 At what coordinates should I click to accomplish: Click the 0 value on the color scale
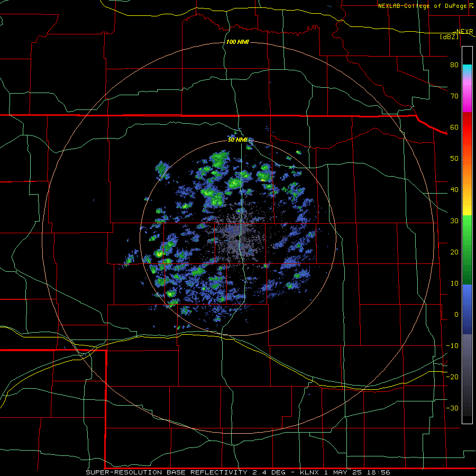tap(456, 315)
